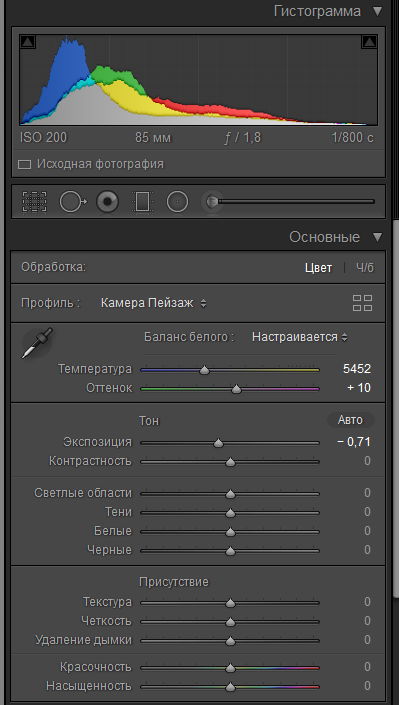
Task: Select the Red eye correction tool
Action: tap(108, 201)
